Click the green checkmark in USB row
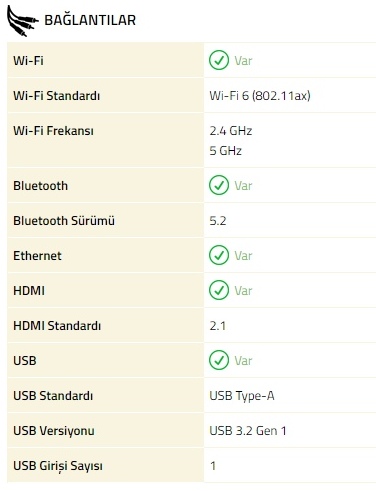The image size is (376, 491). tap(219, 360)
